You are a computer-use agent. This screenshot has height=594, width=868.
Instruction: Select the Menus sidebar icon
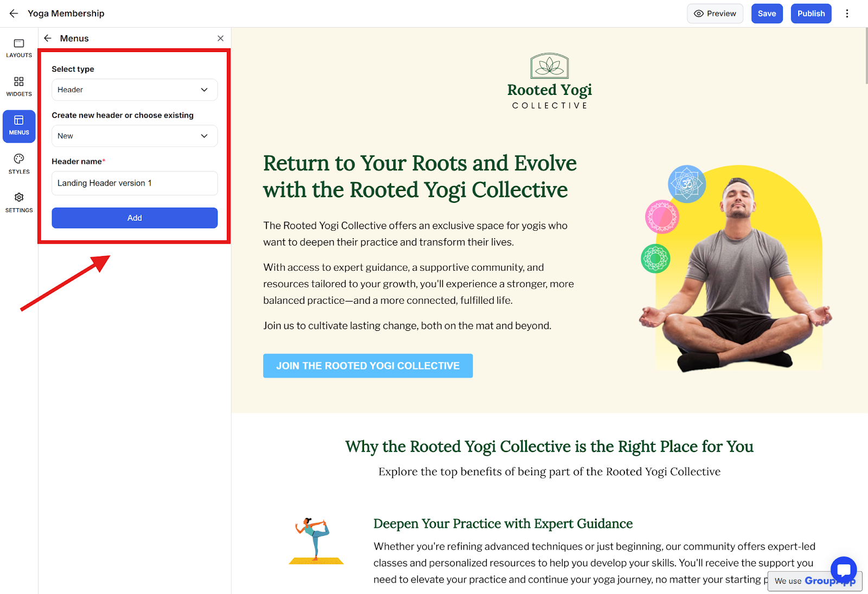19,126
